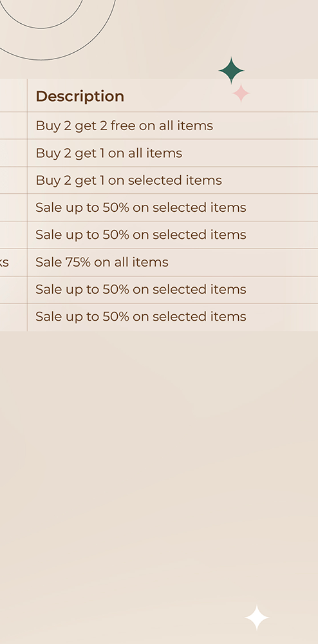318x644 pixels.
Task: Click the truncated 'ks' cell text
Action: [4, 262]
